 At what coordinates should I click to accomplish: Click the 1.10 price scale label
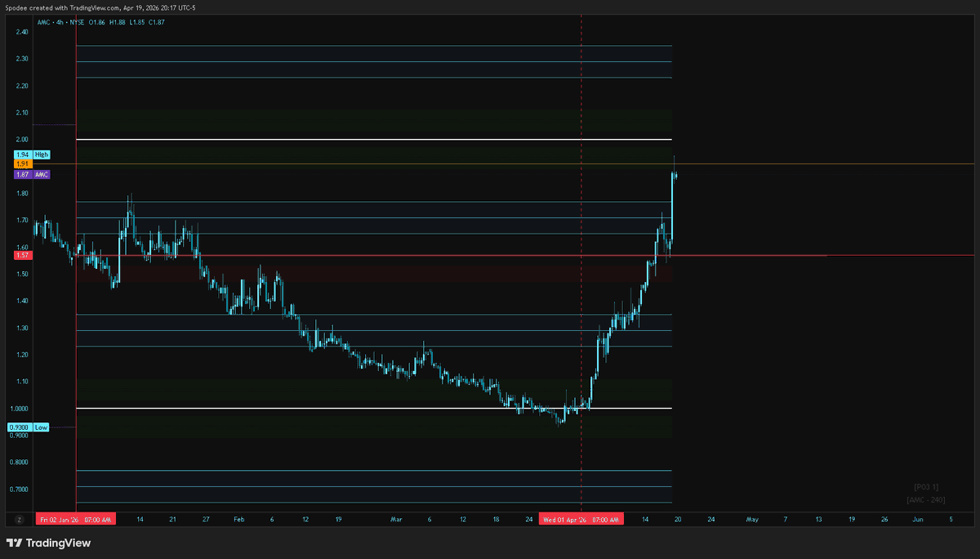pos(22,382)
